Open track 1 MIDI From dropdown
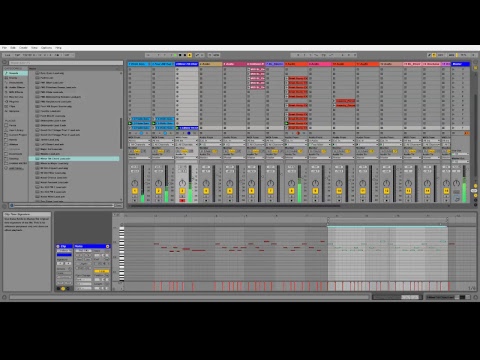This screenshot has width=480, height=360. tap(139, 140)
